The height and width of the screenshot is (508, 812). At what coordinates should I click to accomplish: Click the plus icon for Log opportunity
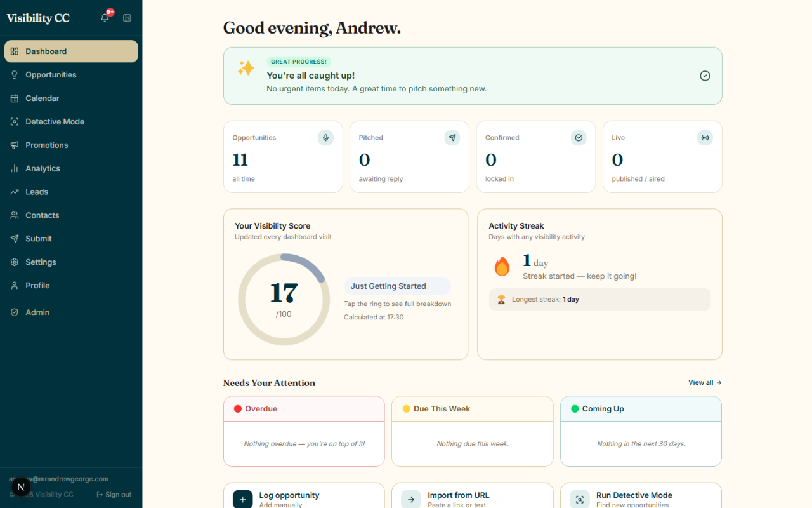(242, 500)
